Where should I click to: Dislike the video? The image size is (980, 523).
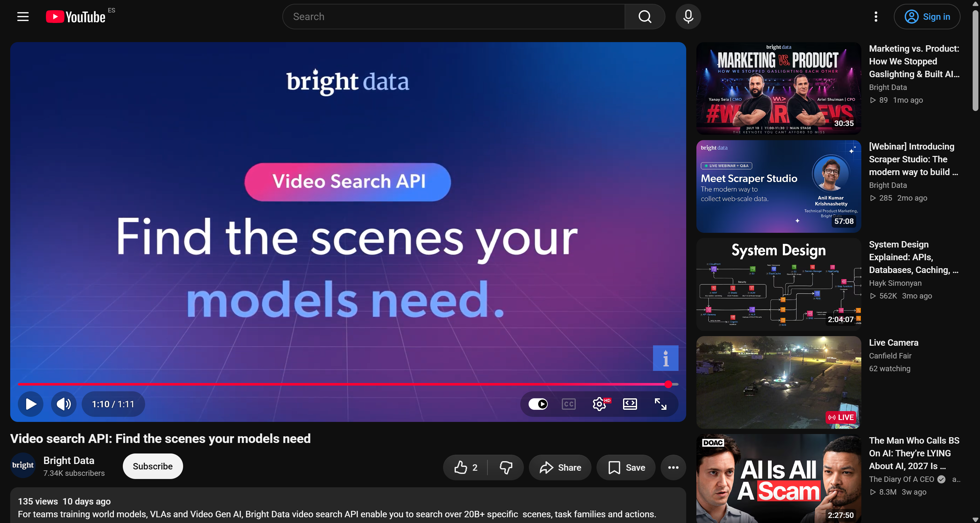(x=506, y=468)
